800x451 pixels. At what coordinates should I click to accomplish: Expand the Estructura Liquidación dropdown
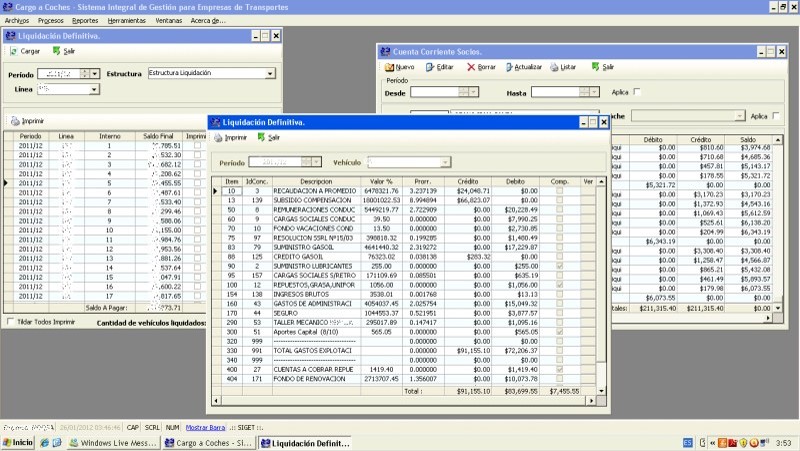[x=270, y=73]
